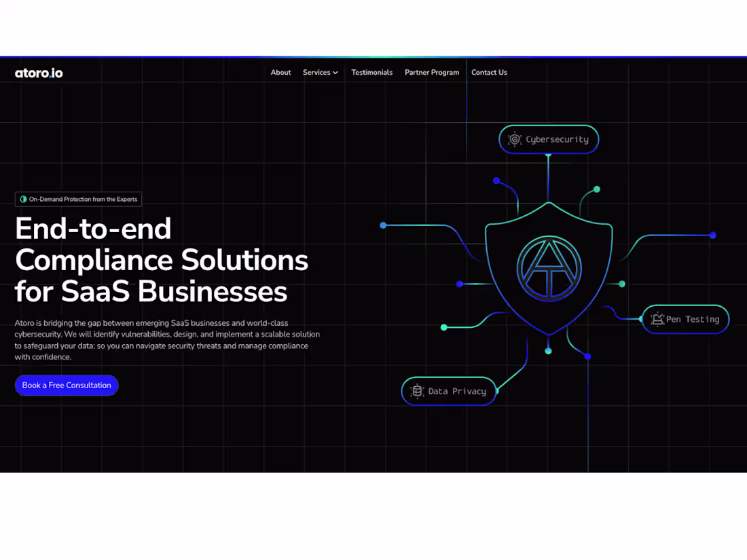Screen dimensions: 747x560
Task: Click the headline End-to-end Compliance Solutions
Action: tap(161, 260)
